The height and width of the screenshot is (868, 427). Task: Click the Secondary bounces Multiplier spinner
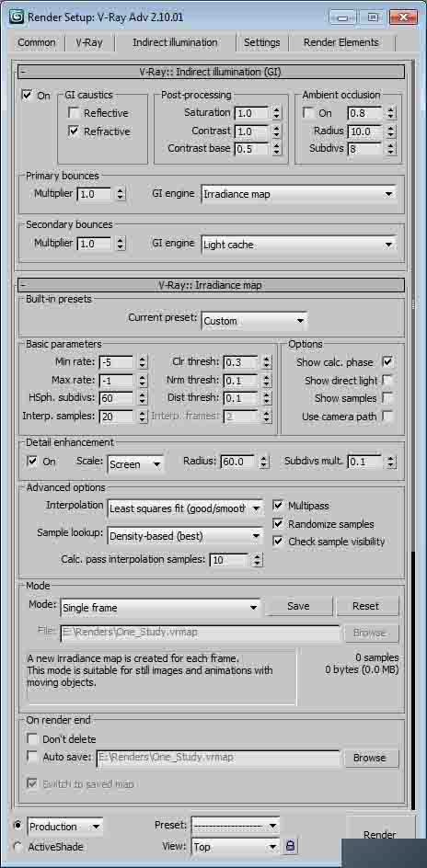pos(121,244)
